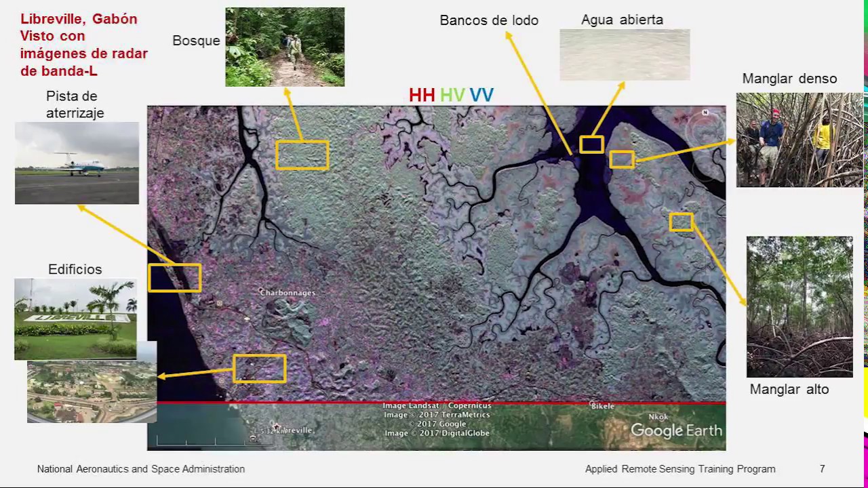Viewport: 868px width, 488px height.
Task: Click the red slide title 'Libreville, Gabón'
Action: pyautogui.click(x=79, y=19)
